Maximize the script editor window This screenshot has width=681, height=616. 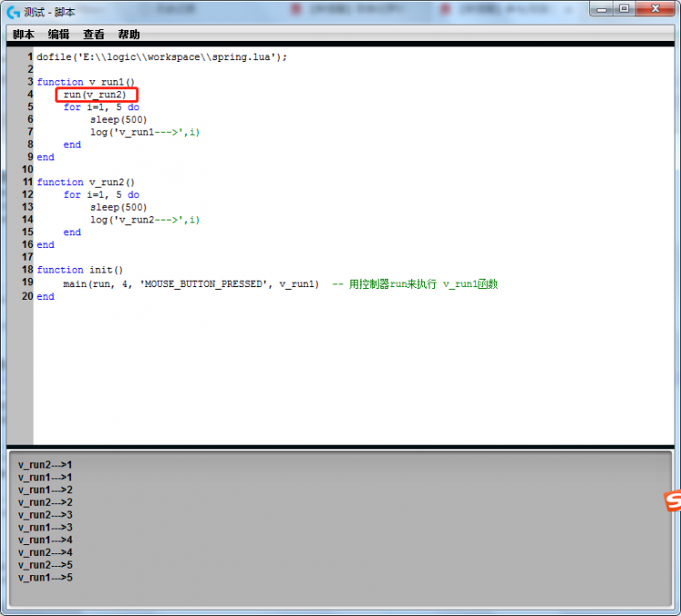(625, 8)
